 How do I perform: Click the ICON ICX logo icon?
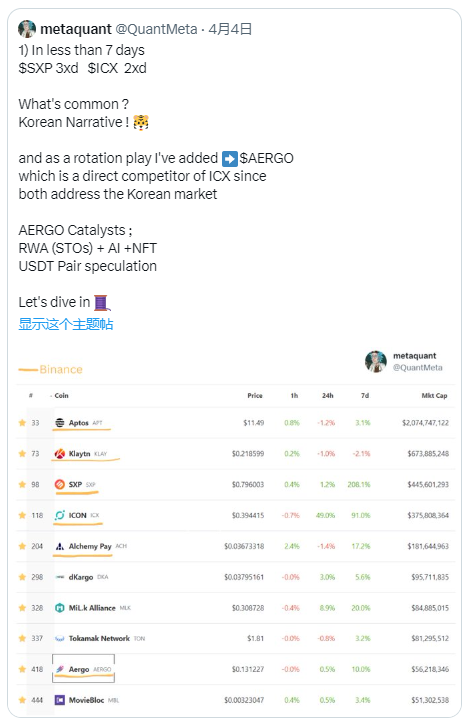click(59, 515)
